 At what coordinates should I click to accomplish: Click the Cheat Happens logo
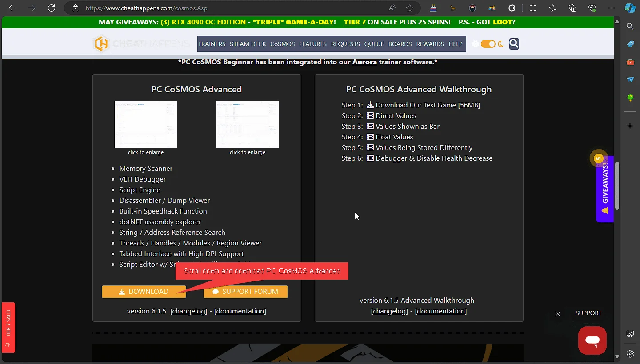pos(141,44)
